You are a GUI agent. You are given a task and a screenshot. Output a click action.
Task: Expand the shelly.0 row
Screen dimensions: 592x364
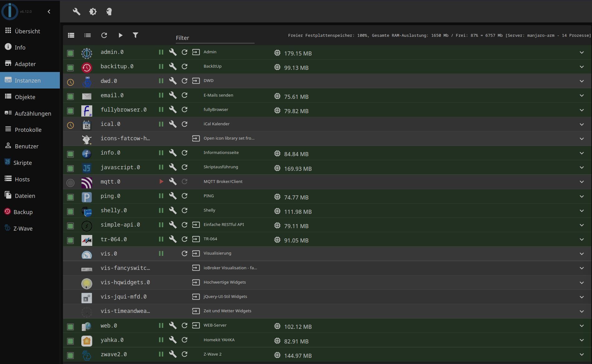[x=581, y=211]
